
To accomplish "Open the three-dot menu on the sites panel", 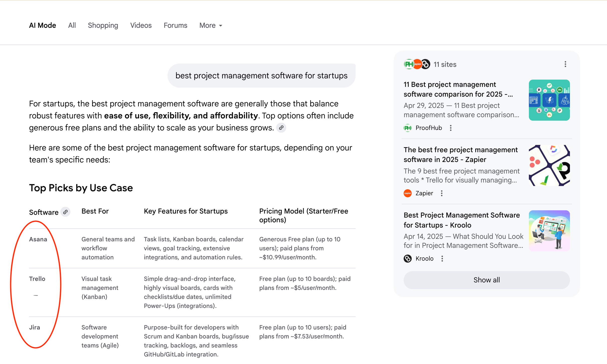I will point(565,64).
